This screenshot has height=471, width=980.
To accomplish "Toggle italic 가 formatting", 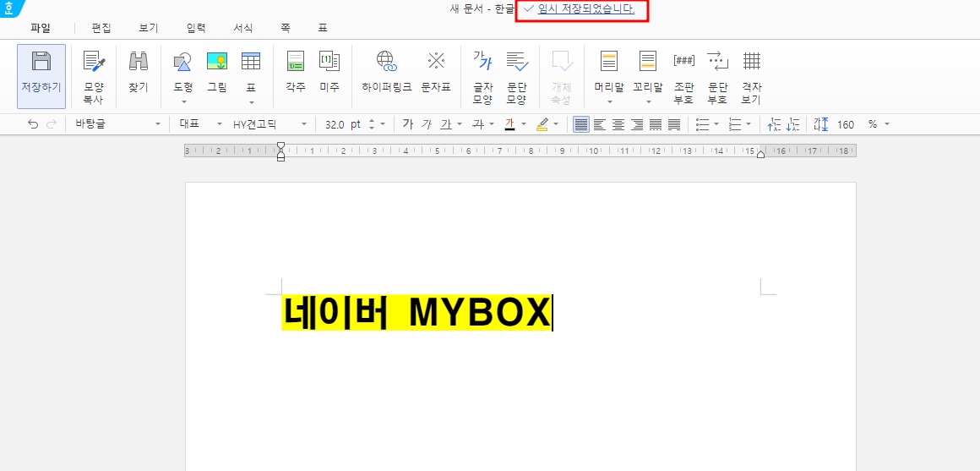I will point(427,124).
